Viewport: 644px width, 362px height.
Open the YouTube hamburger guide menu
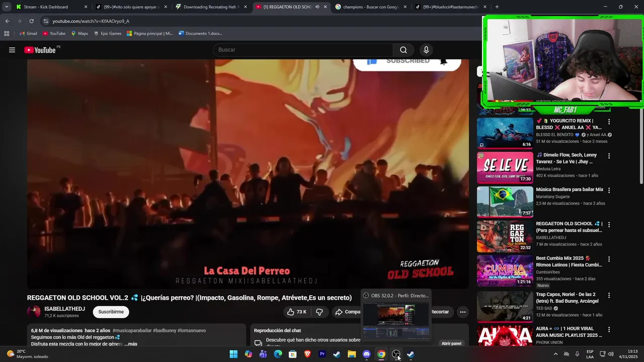click(12, 50)
